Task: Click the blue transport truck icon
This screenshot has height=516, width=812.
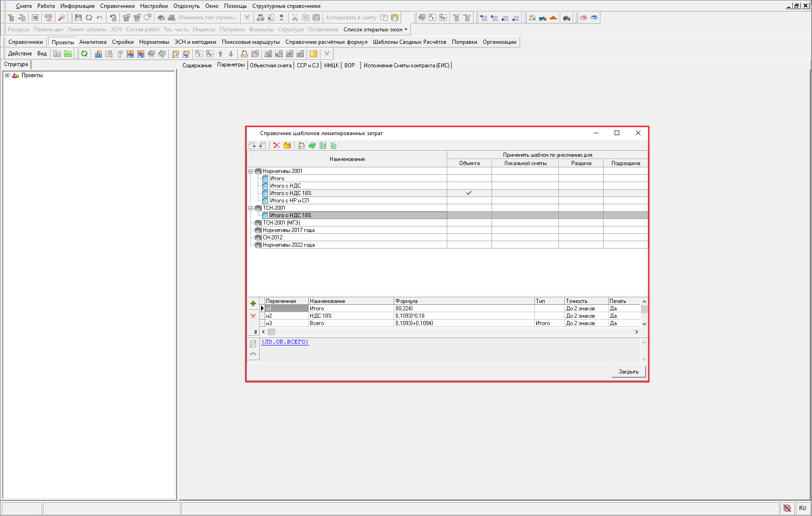Action: pyautogui.click(x=543, y=18)
